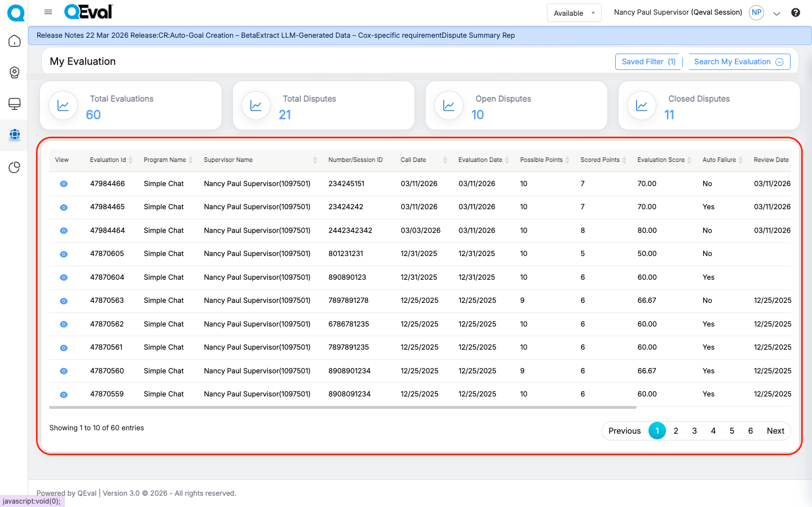Expand the user profile chevron menu
812x507 pixels.
pos(776,14)
